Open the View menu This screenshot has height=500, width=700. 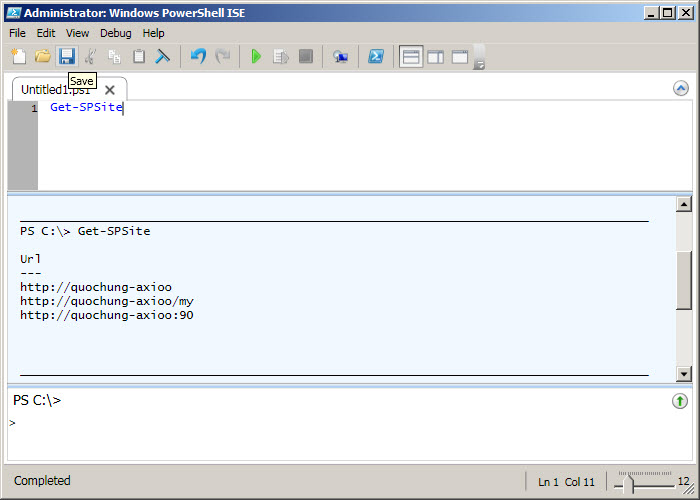[77, 33]
